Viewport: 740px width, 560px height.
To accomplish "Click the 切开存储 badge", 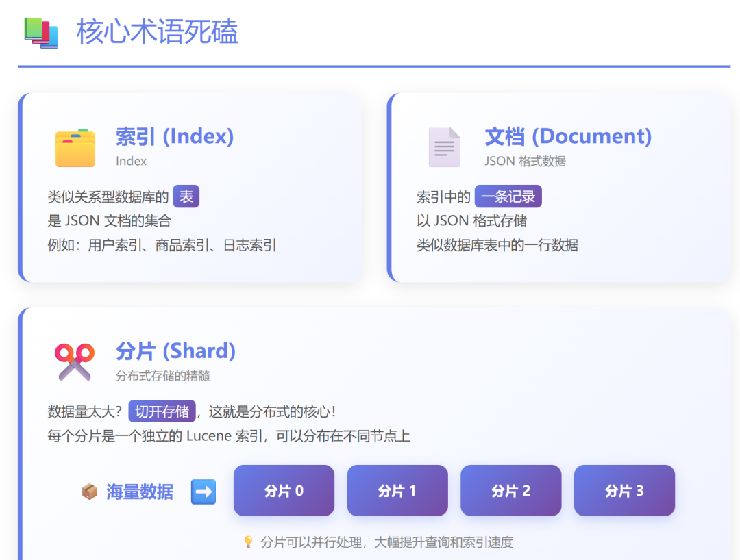I will click(162, 411).
